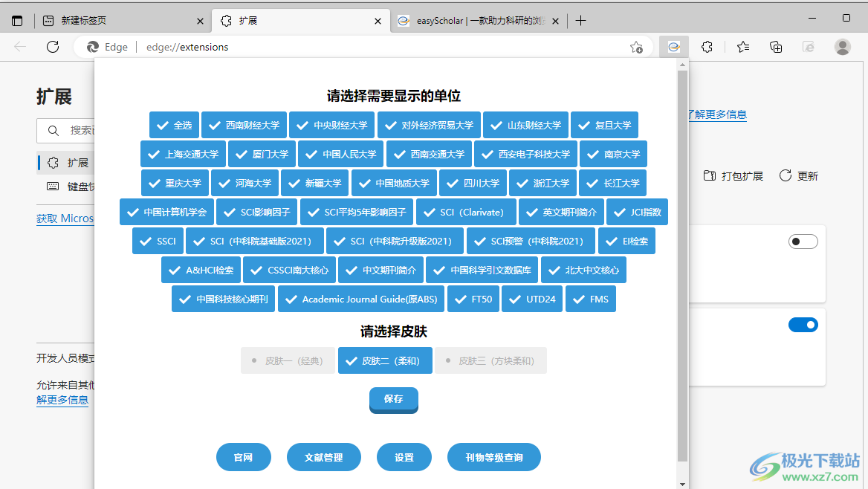Click the back arrow navigation icon
This screenshot has height=489, width=868.
click(20, 47)
